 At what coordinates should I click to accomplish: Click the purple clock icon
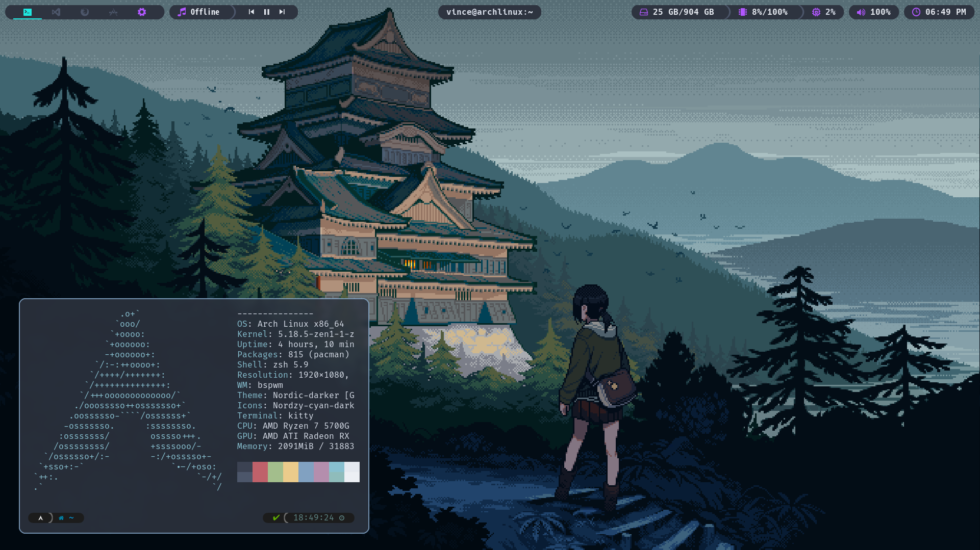click(x=916, y=12)
